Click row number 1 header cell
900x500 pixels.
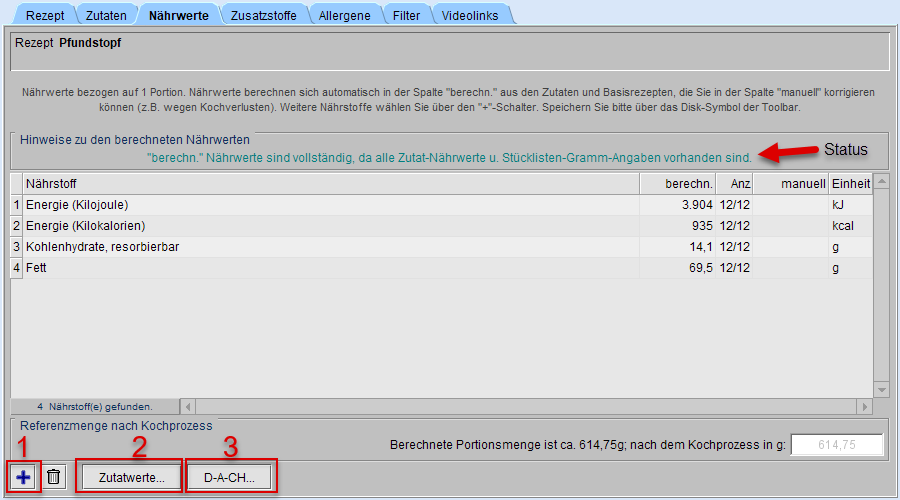pos(17,205)
